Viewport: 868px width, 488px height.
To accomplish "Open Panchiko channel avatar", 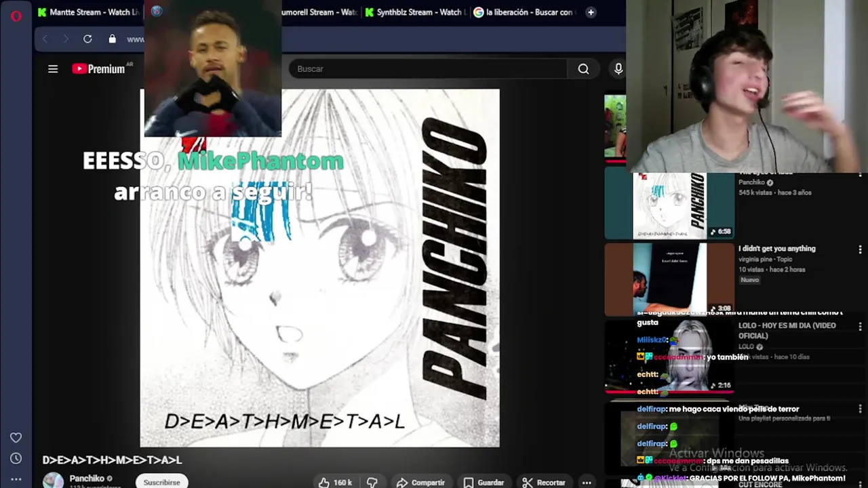I will [53, 481].
